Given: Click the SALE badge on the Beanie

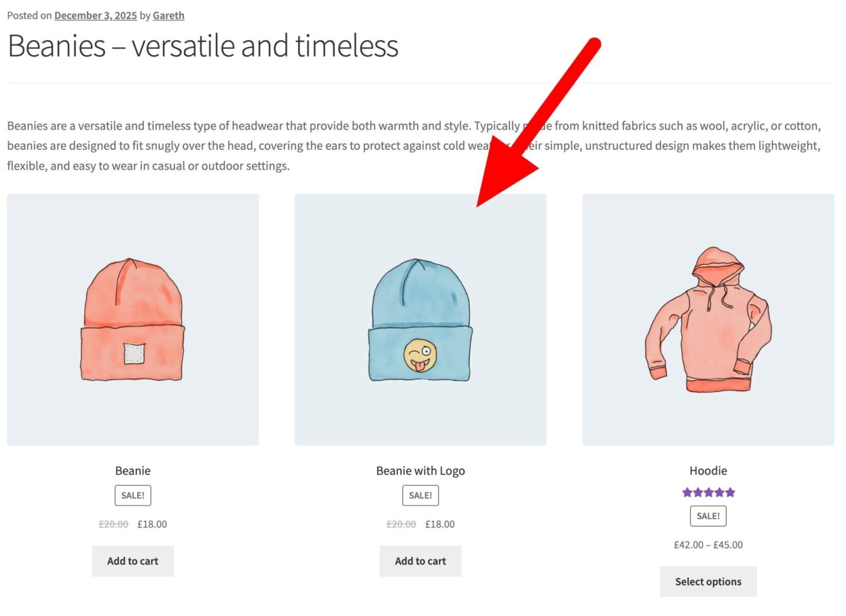Looking at the screenshot, I should pyautogui.click(x=133, y=495).
